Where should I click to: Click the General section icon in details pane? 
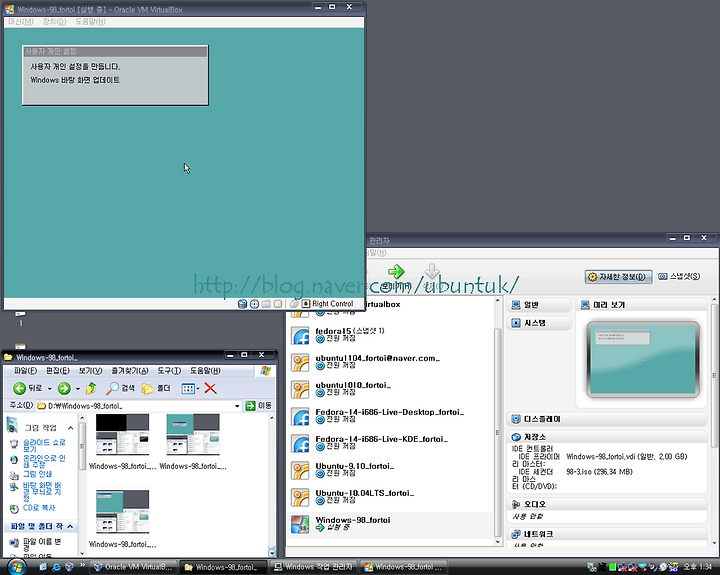point(516,305)
